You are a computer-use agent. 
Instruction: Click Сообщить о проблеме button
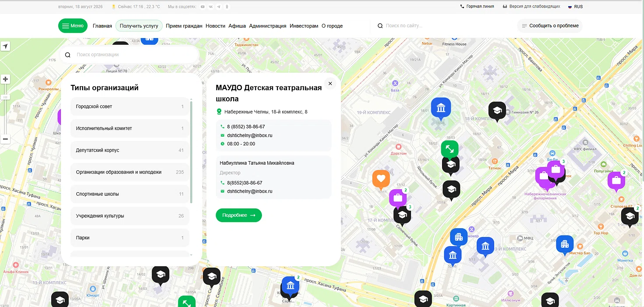click(550, 26)
